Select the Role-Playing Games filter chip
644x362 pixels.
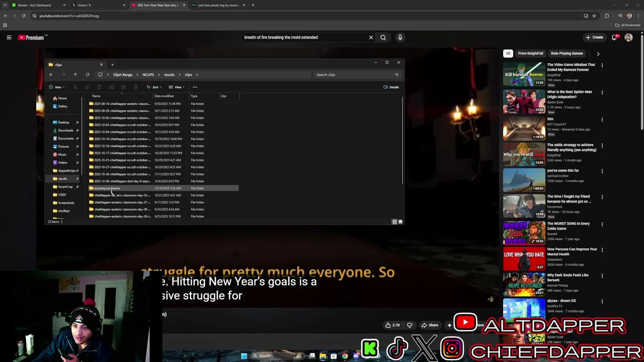click(567, 53)
